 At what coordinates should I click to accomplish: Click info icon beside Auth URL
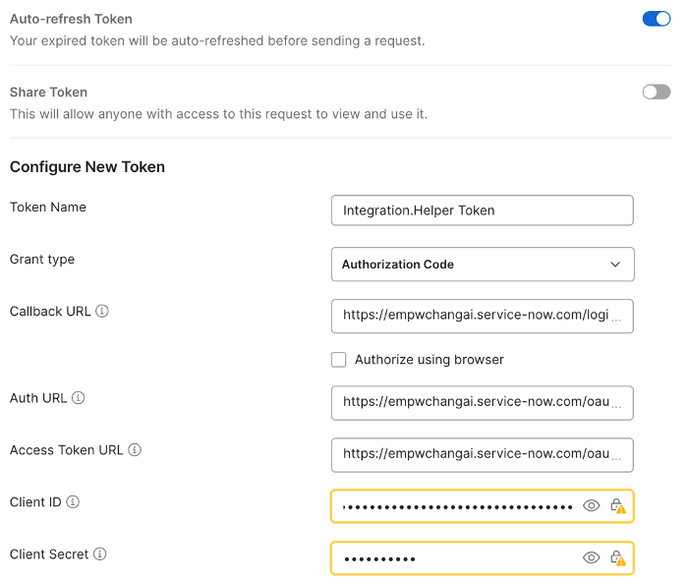(x=78, y=398)
